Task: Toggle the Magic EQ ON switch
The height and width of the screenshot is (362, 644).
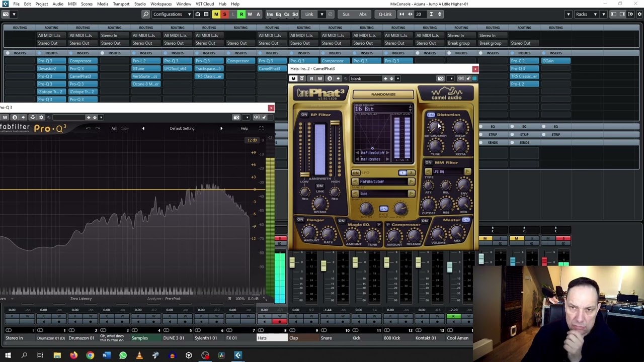Action: 342,221
